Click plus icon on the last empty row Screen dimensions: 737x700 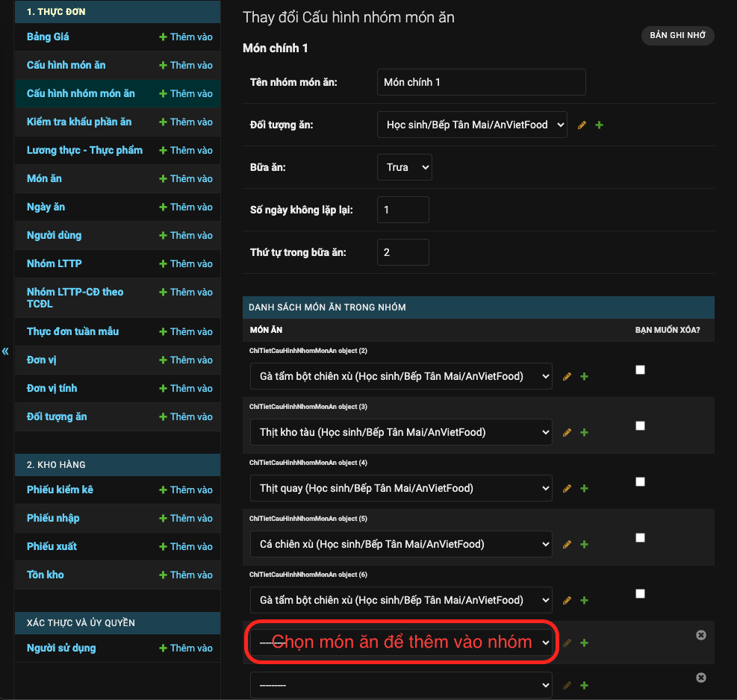584,685
